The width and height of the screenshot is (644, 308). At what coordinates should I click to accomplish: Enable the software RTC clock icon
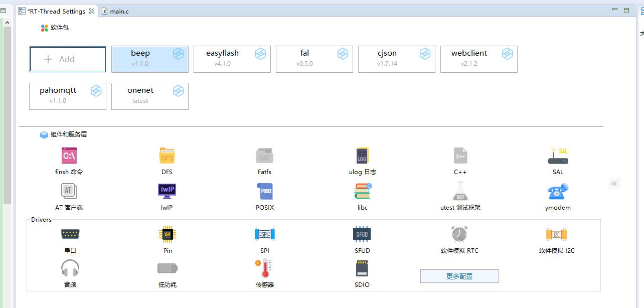[459, 234]
